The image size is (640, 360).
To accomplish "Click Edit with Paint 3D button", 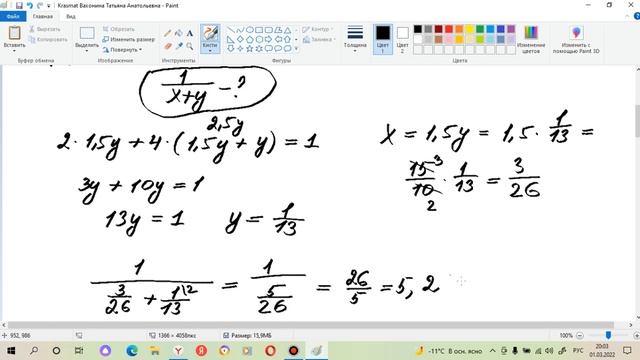I will 576,39.
